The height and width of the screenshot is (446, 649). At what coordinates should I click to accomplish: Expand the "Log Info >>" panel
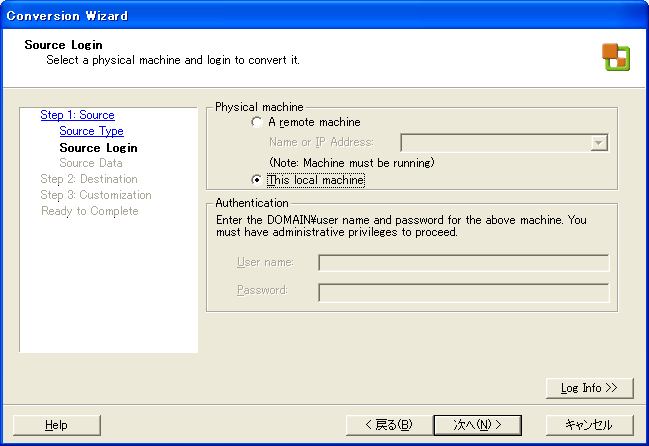tap(590, 388)
